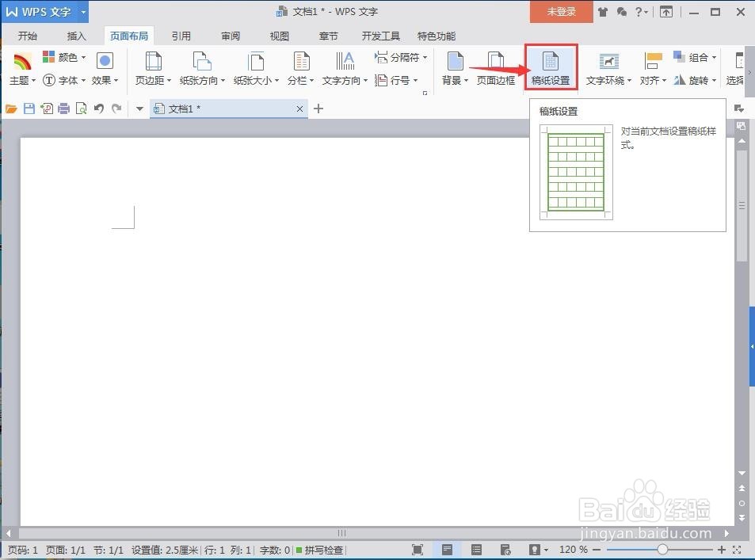Switch to the 开始 tab
The image size is (755, 560).
point(28,36)
